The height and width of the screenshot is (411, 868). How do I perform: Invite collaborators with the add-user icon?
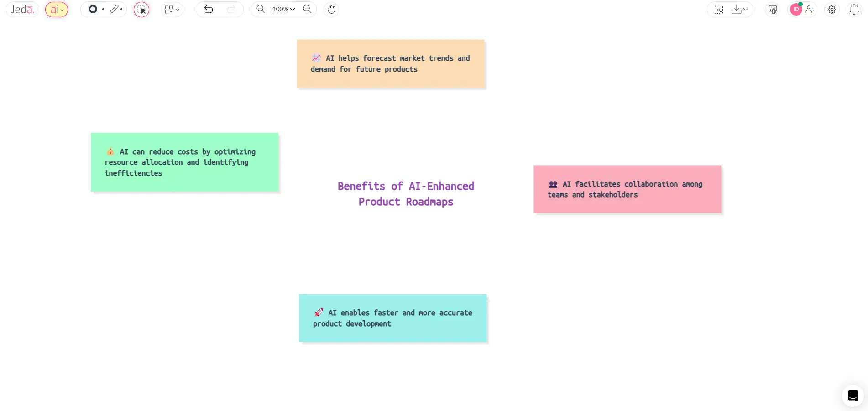point(810,9)
